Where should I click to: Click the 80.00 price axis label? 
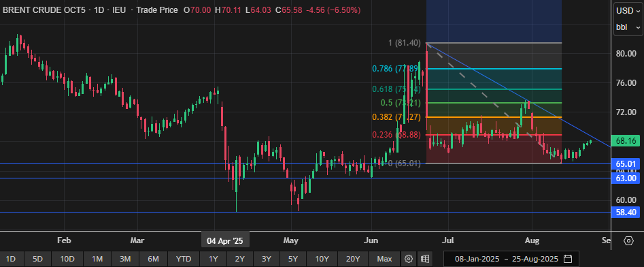(626, 54)
